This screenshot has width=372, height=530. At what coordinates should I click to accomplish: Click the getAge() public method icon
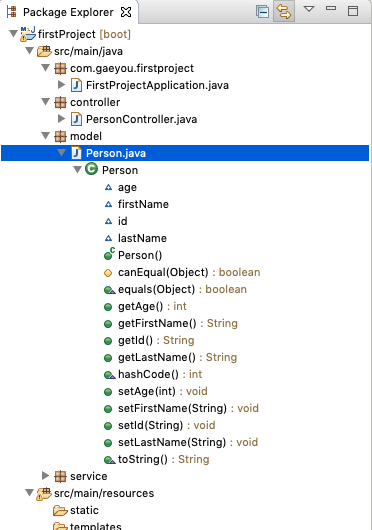point(108,307)
